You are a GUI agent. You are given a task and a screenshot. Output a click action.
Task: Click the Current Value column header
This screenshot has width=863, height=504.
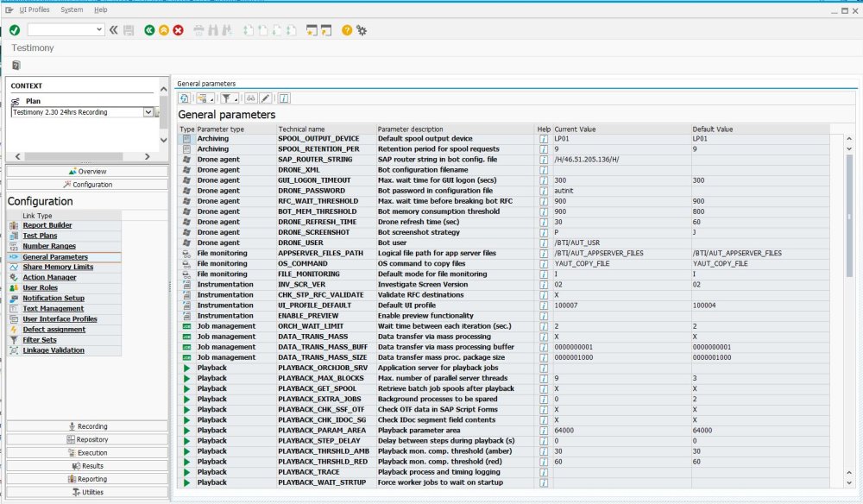click(622, 129)
